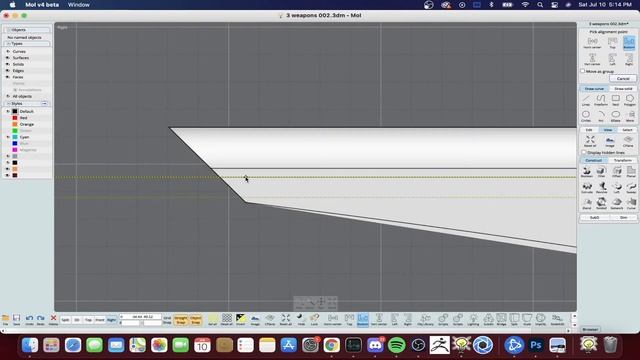640x360 pixels.
Task: Select the Polygon draw tool
Action: (630, 100)
